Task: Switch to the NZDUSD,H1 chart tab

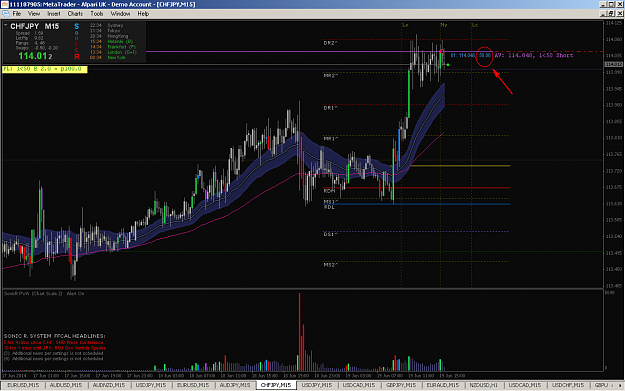Action: (x=483, y=385)
